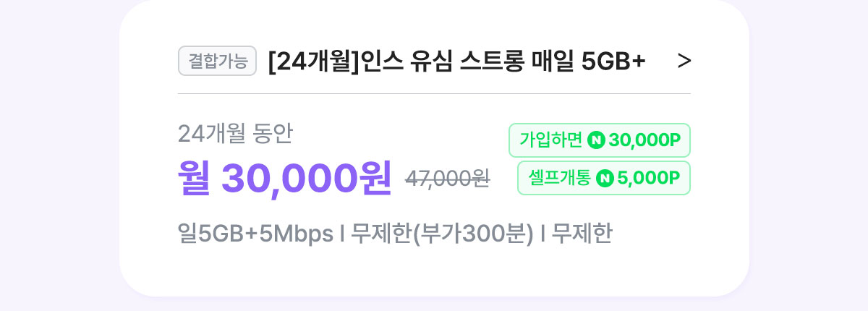Click the 5GB+ text in the plan title
The width and height of the screenshot is (868, 311).
[x=613, y=61]
